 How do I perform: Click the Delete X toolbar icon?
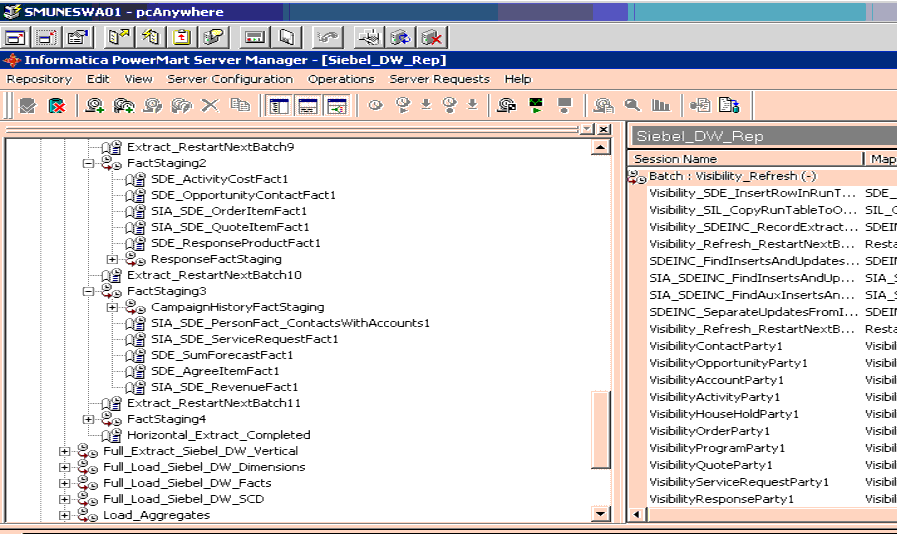(x=211, y=105)
